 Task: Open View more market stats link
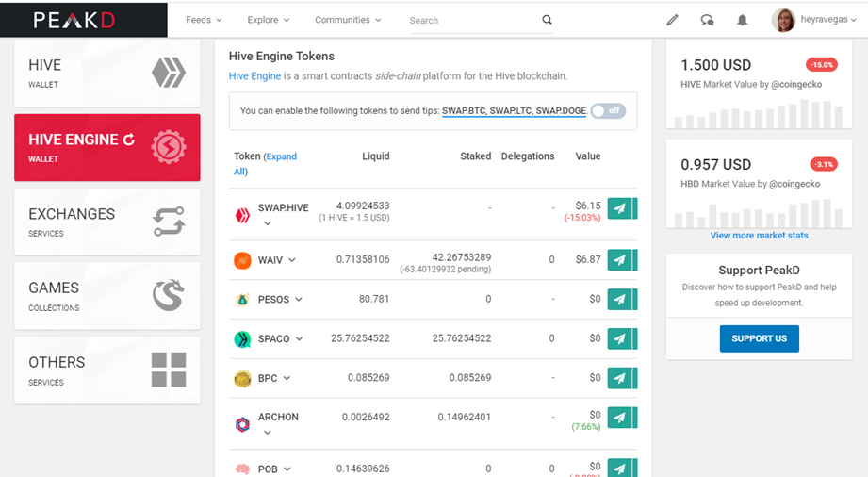click(759, 236)
